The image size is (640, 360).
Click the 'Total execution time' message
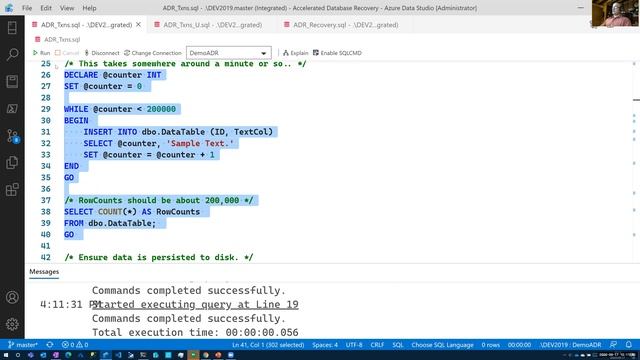[x=195, y=332]
